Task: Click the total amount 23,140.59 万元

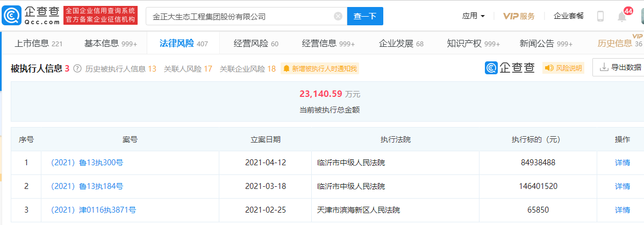Action: (x=330, y=94)
